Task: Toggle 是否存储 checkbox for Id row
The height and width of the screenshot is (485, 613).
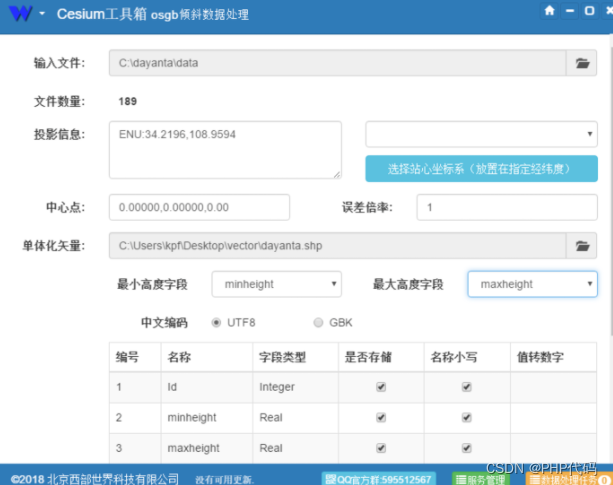Action: pos(381,387)
